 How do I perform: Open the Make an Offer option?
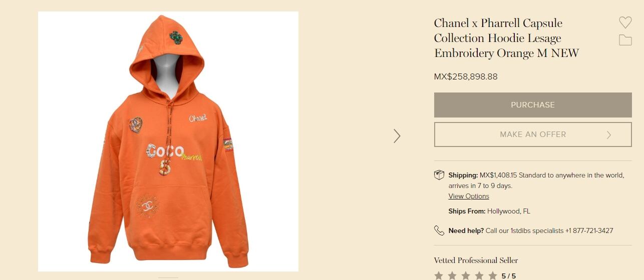(533, 134)
